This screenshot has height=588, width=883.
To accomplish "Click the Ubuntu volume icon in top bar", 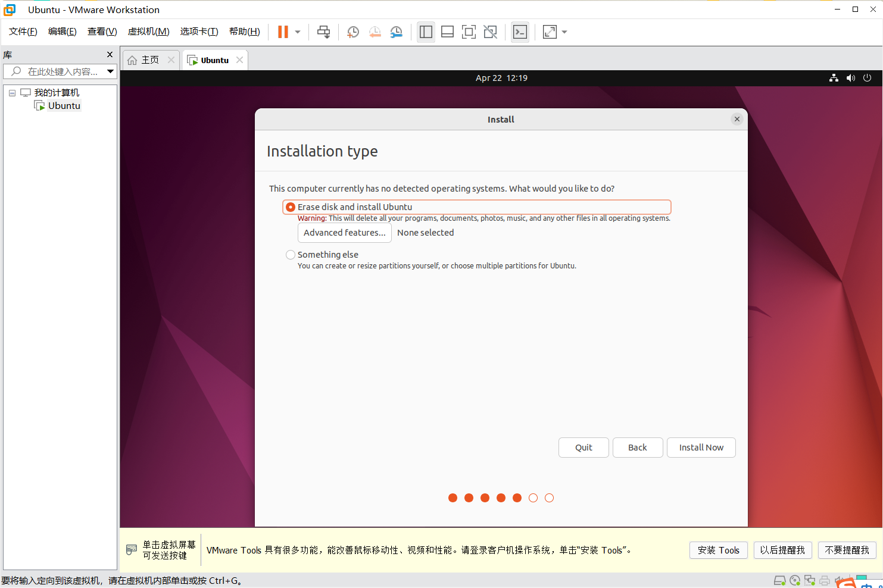I will pyautogui.click(x=850, y=78).
